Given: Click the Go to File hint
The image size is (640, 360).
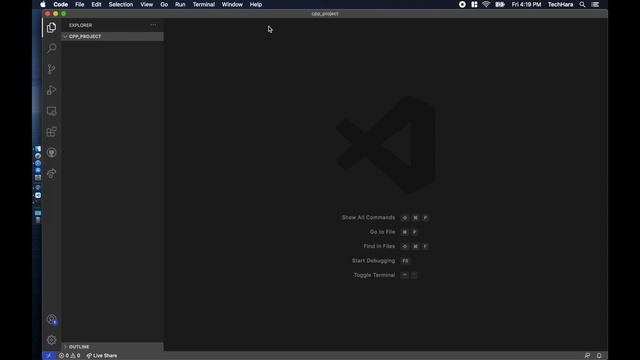Looking at the screenshot, I should pyautogui.click(x=393, y=232).
